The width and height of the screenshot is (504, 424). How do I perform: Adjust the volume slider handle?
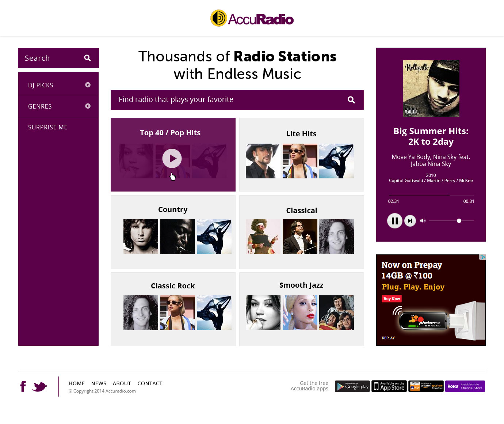(459, 221)
